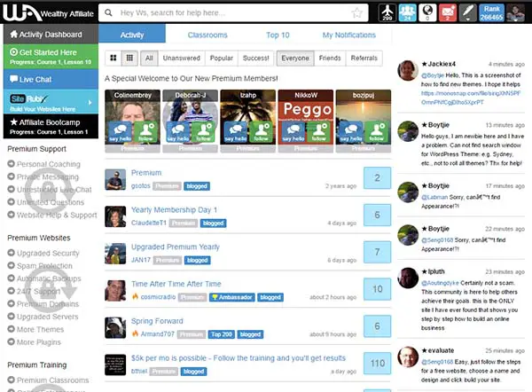The width and height of the screenshot is (532, 392).
Task: Filter by Popular posts
Action: coord(222,58)
